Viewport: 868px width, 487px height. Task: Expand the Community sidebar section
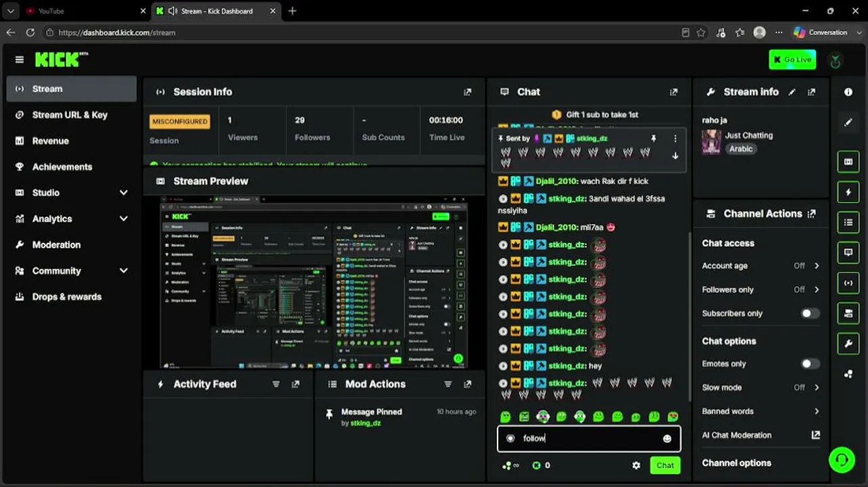click(x=124, y=271)
